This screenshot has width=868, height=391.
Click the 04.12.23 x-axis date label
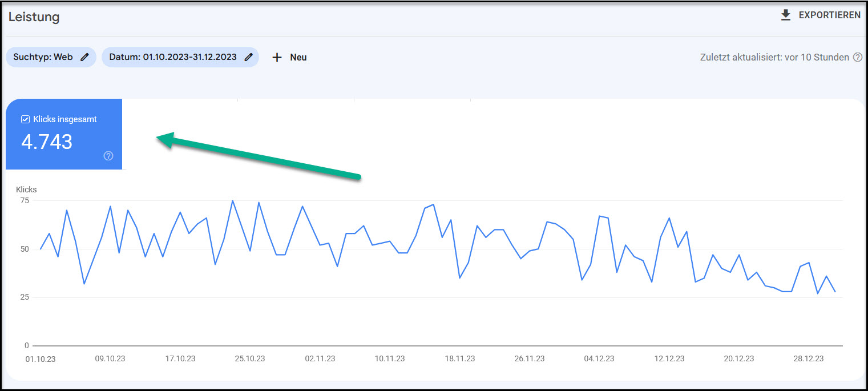(x=599, y=358)
